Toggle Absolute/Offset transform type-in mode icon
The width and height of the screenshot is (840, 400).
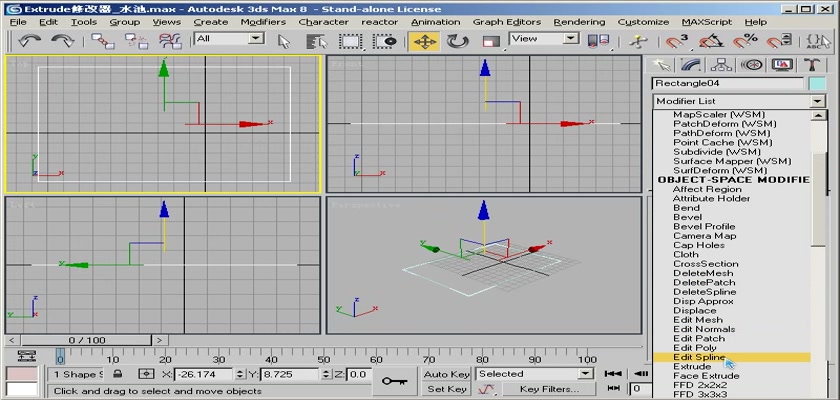pos(146,374)
